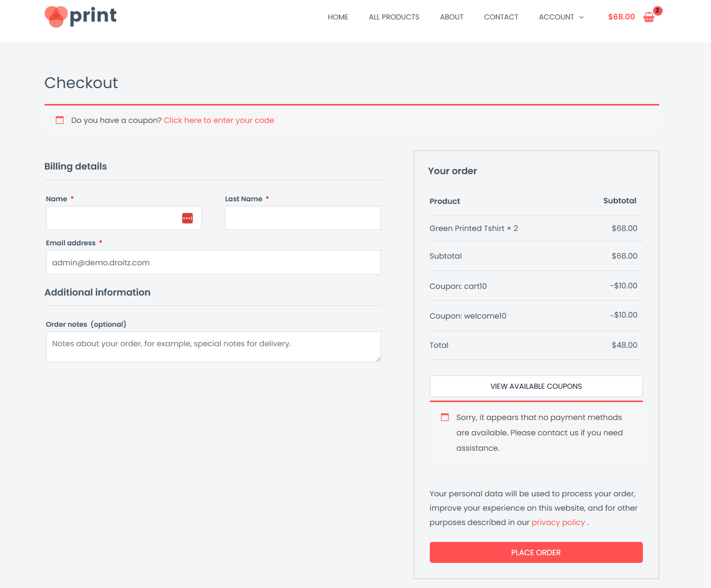Click the Last Name input field
The image size is (711, 588).
pyautogui.click(x=302, y=218)
